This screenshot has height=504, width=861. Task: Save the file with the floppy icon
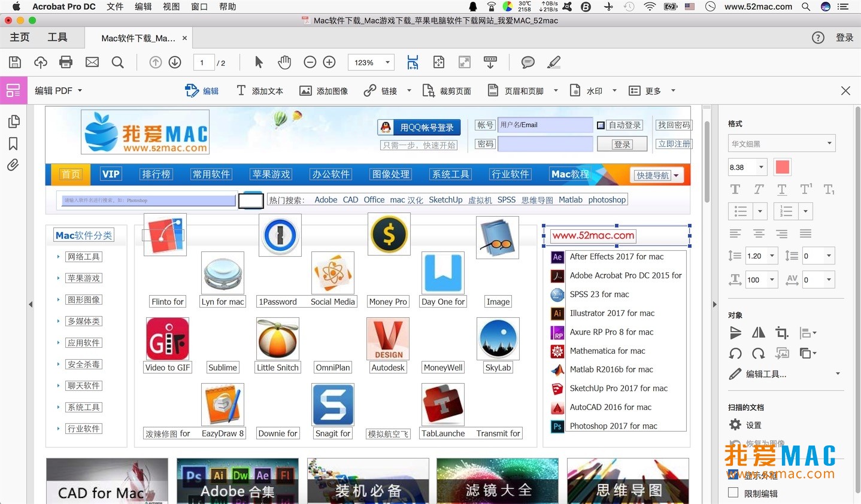pos(15,62)
